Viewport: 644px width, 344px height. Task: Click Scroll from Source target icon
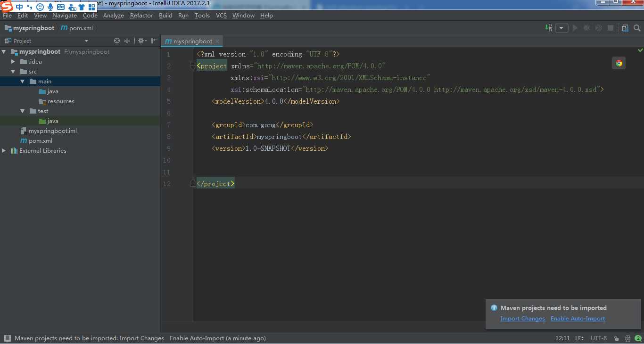pos(117,41)
